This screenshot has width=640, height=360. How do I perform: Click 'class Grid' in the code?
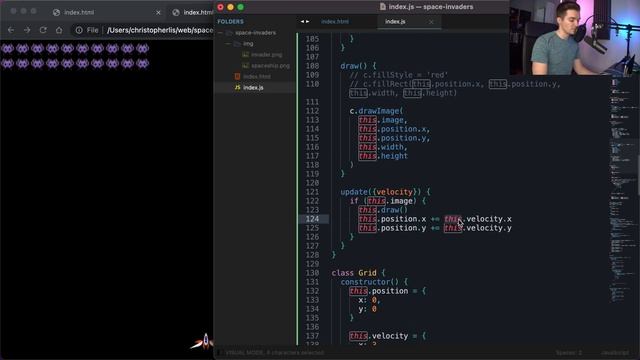354,273
